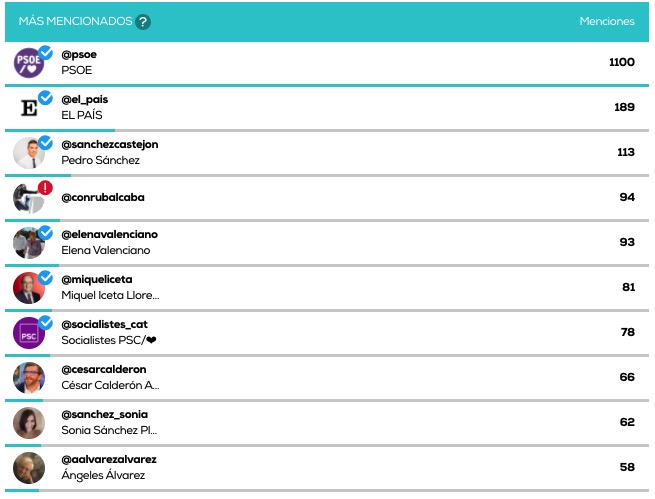Open the @miqueliceta handle
The width and height of the screenshot is (655, 499).
(97, 280)
